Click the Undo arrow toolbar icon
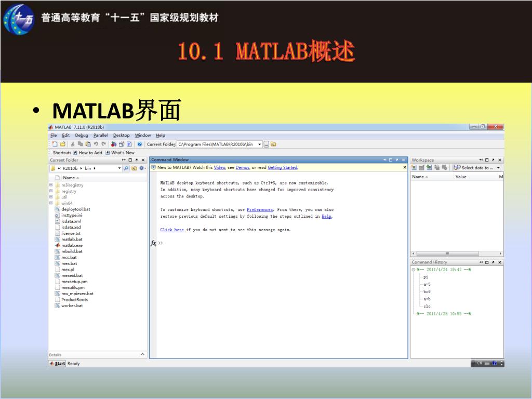This screenshot has height=399, width=532. (96, 144)
